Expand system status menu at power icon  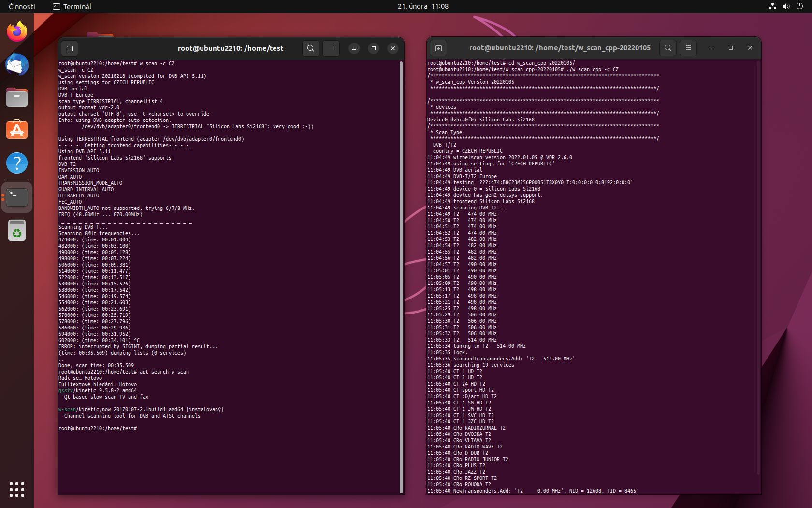pos(799,6)
